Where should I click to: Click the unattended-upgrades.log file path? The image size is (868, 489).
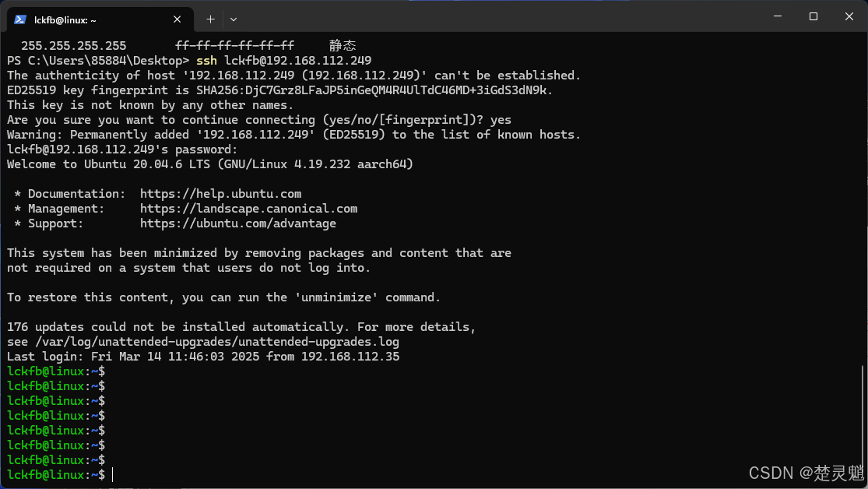tap(217, 342)
